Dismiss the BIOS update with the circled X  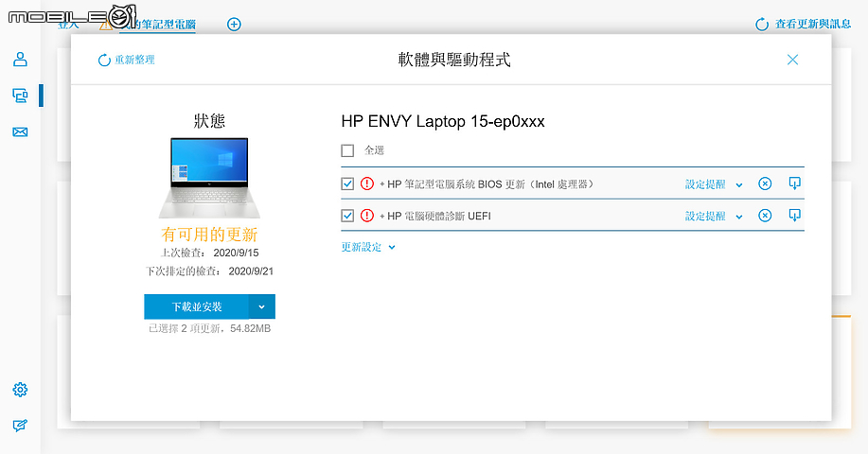click(x=765, y=183)
